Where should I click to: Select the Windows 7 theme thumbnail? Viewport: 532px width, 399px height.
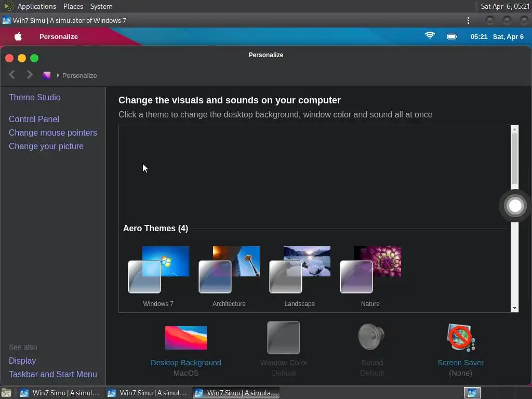click(158, 270)
